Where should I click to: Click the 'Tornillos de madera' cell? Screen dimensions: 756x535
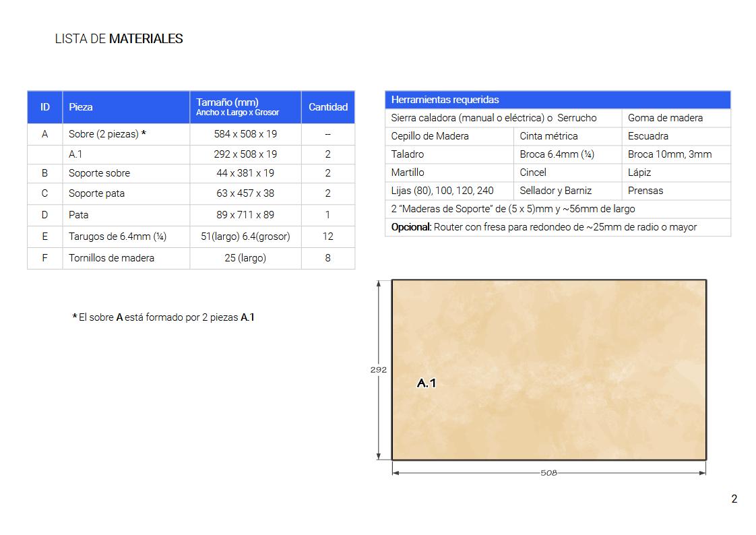pos(111,258)
